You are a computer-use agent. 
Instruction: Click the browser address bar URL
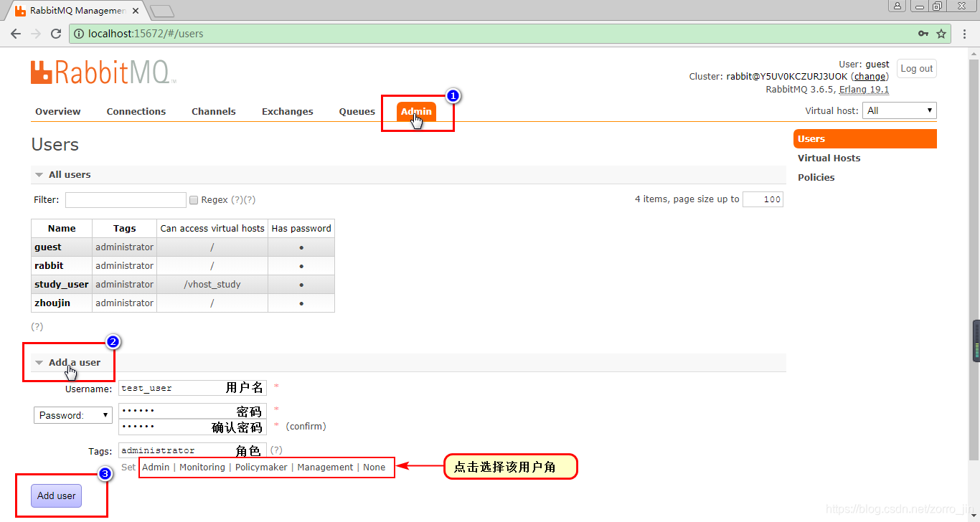point(146,34)
